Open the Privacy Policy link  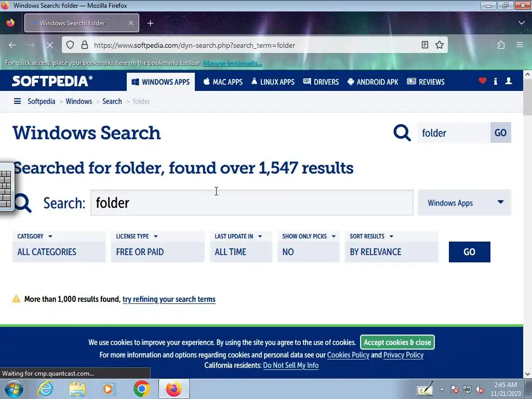tap(403, 355)
